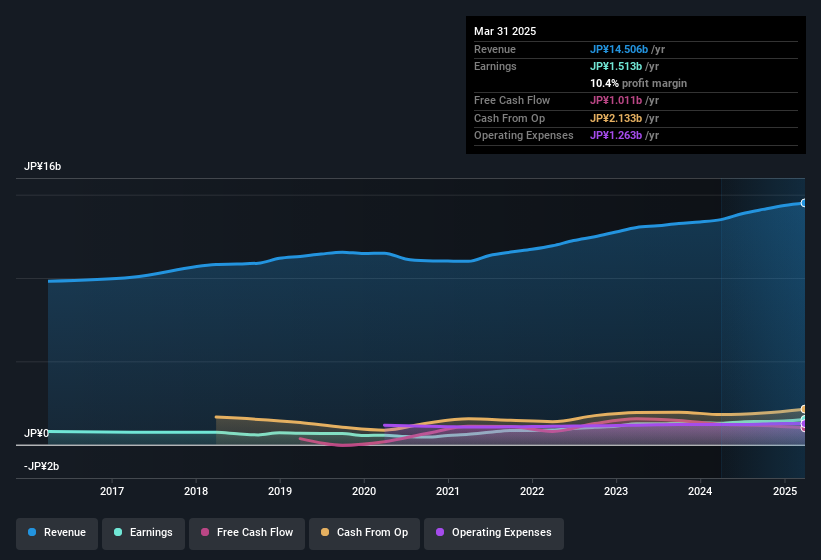Image resolution: width=821 pixels, height=560 pixels.
Task: Toggle the Cash From Op legend button
Action: (364, 533)
